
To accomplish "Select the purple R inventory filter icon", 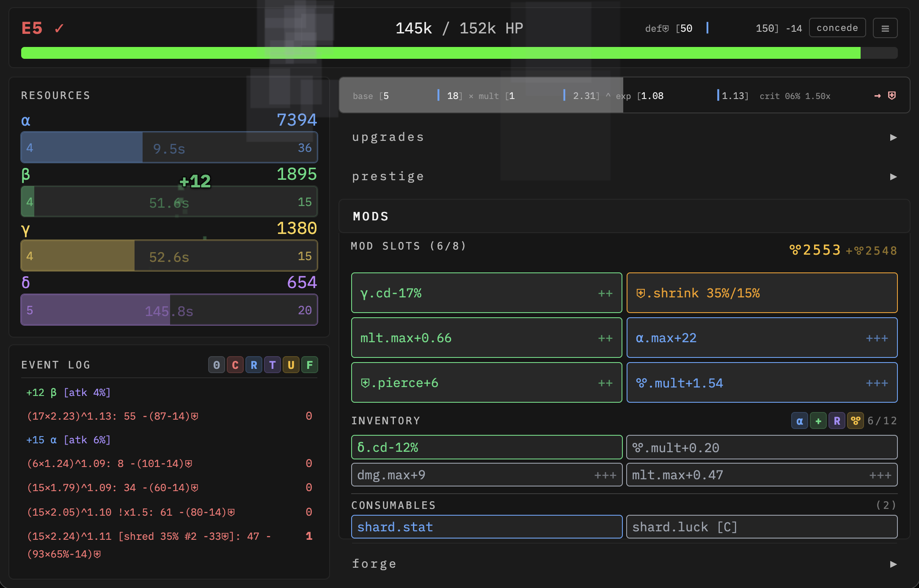I will click(836, 421).
